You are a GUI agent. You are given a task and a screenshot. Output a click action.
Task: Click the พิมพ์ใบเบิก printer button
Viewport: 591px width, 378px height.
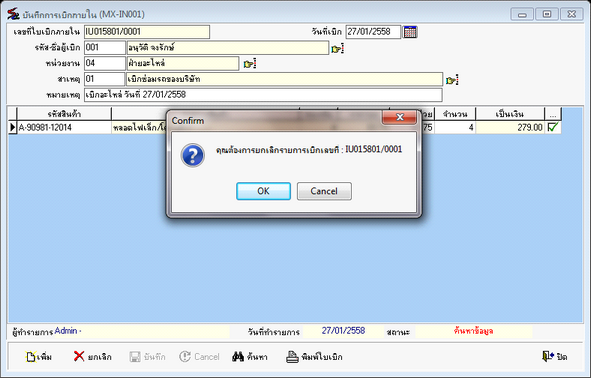point(314,357)
